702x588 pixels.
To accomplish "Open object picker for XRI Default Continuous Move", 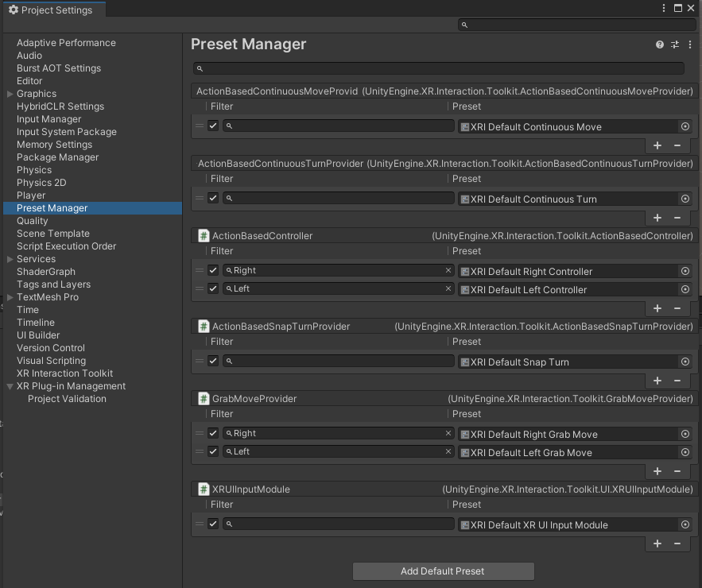I will click(x=685, y=126).
